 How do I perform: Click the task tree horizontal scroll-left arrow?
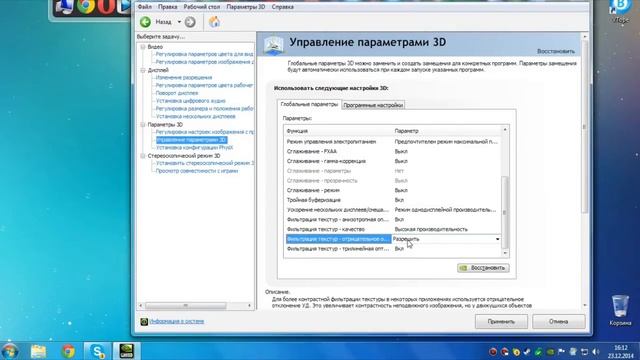[141, 306]
